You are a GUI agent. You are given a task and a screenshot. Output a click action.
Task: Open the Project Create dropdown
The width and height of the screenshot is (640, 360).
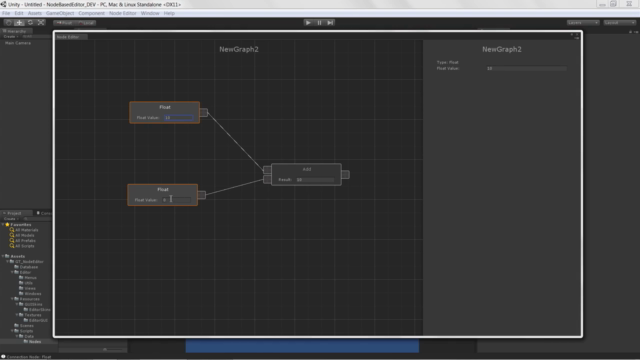click(x=11, y=219)
